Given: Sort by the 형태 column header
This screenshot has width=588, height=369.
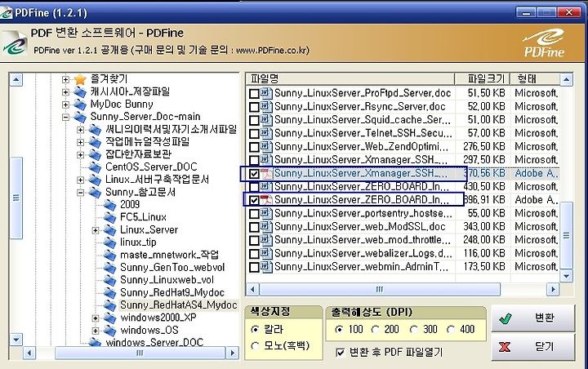Looking at the screenshot, I should point(535,78).
